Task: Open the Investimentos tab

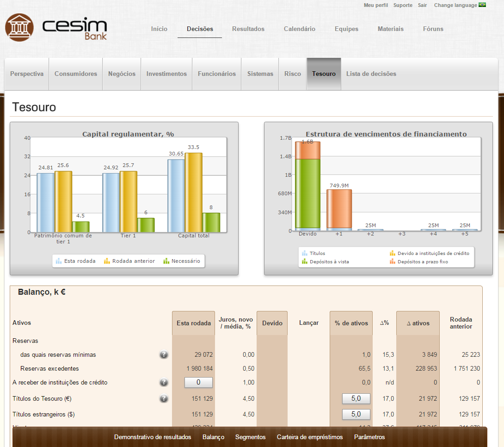Action: (166, 74)
